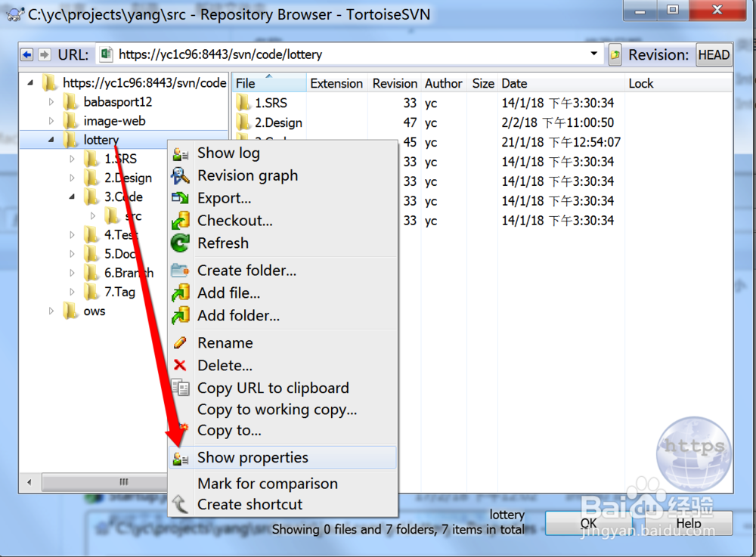
Task: Choose Mark for comparison entry
Action: click(x=283, y=483)
